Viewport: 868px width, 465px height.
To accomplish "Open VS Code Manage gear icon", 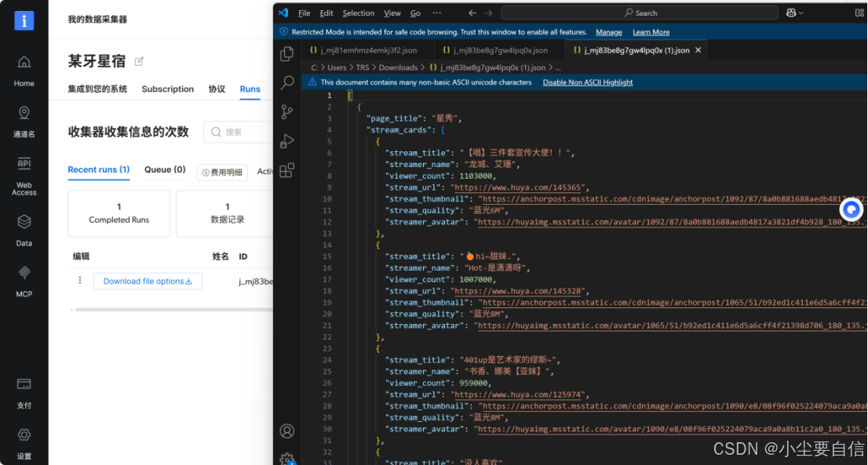I will coord(286,459).
